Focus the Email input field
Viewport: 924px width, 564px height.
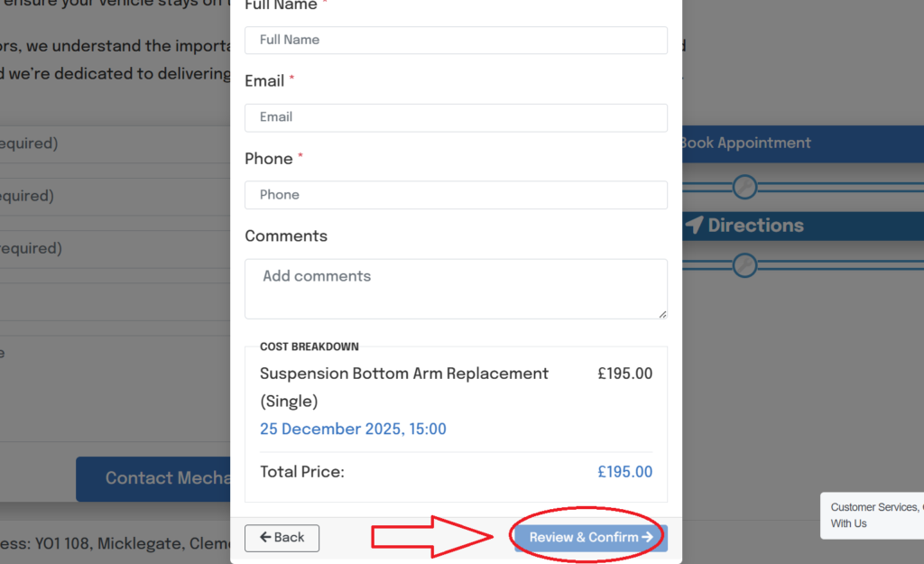456,117
